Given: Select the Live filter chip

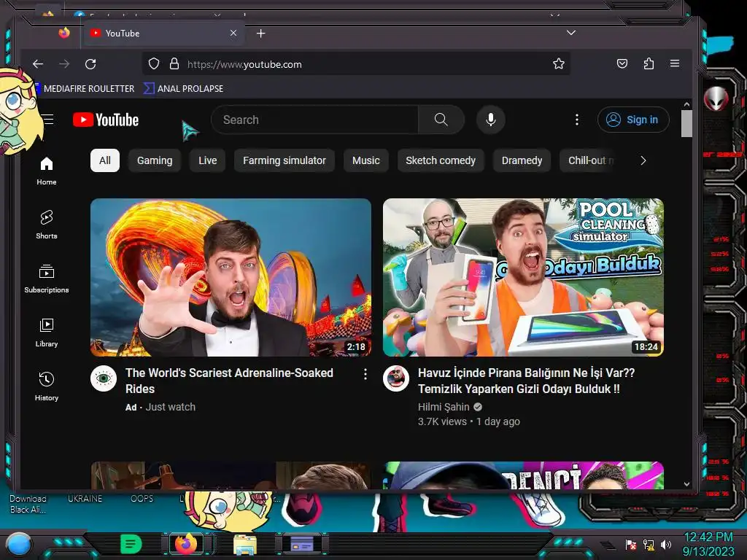Looking at the screenshot, I should click(208, 160).
